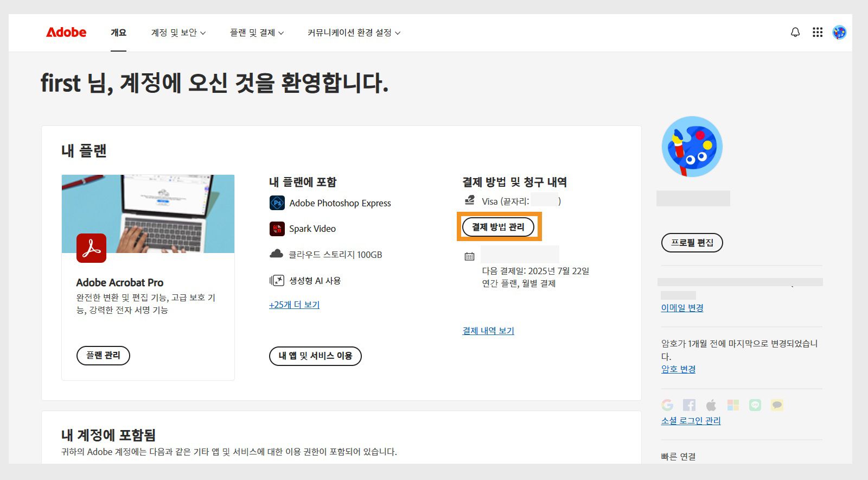
Task: Click the Spark Video icon
Action: pyautogui.click(x=277, y=229)
